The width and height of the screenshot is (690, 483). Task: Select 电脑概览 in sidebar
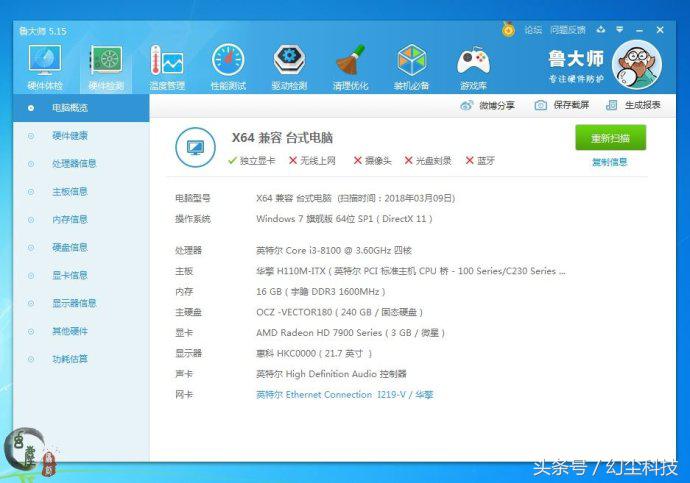(x=81, y=108)
